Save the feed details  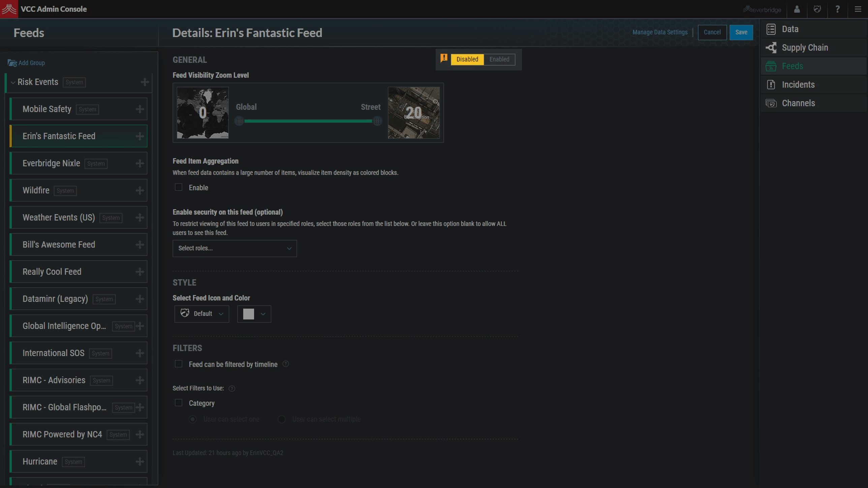pyautogui.click(x=741, y=32)
